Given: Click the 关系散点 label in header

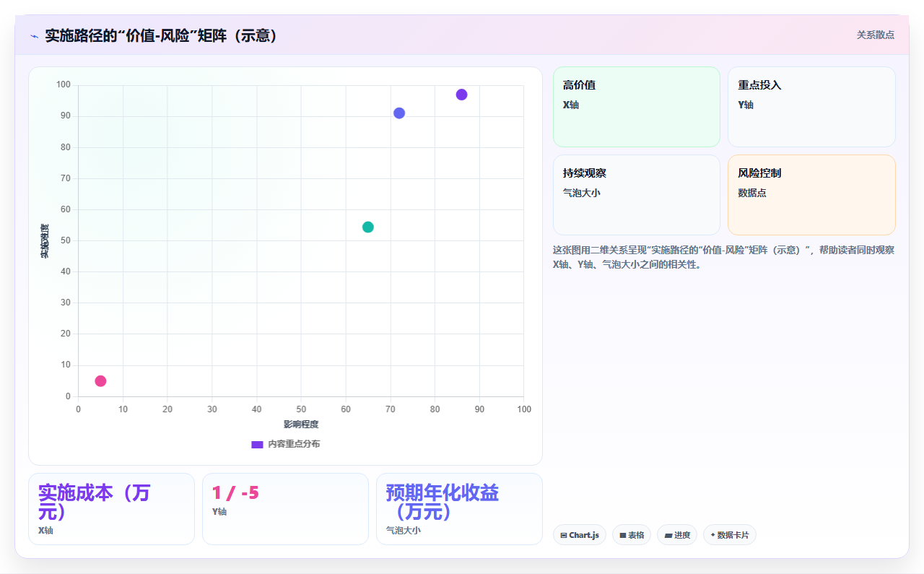Looking at the screenshot, I should (875, 35).
